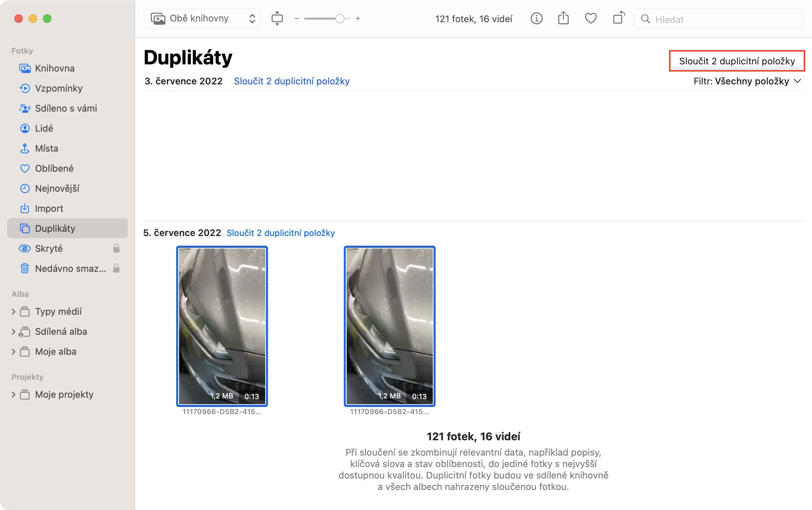Open the Obě knihovny library dropdown
The image size is (812, 510).
pos(202,19)
